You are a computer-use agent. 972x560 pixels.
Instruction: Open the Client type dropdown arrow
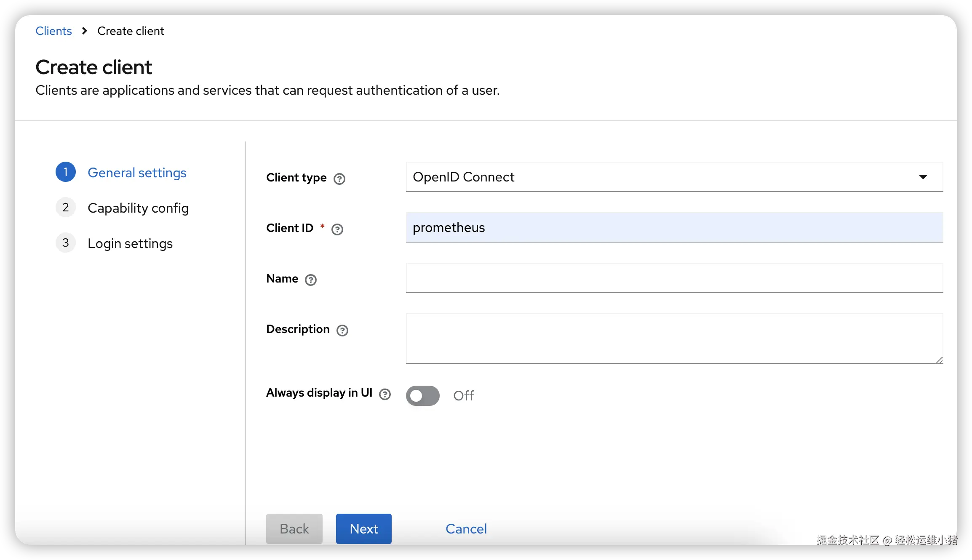[x=923, y=177]
